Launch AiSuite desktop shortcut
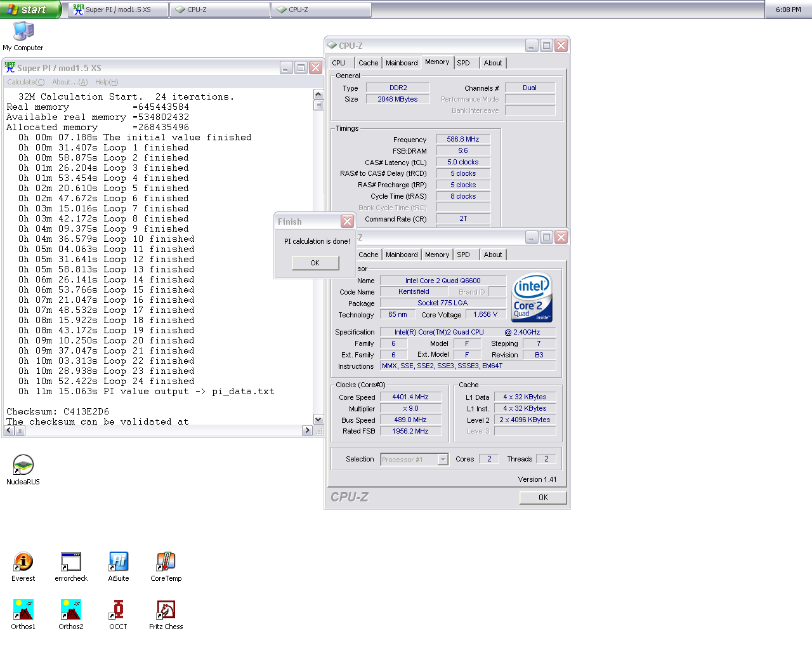This screenshot has height=650, width=812. pos(119,567)
